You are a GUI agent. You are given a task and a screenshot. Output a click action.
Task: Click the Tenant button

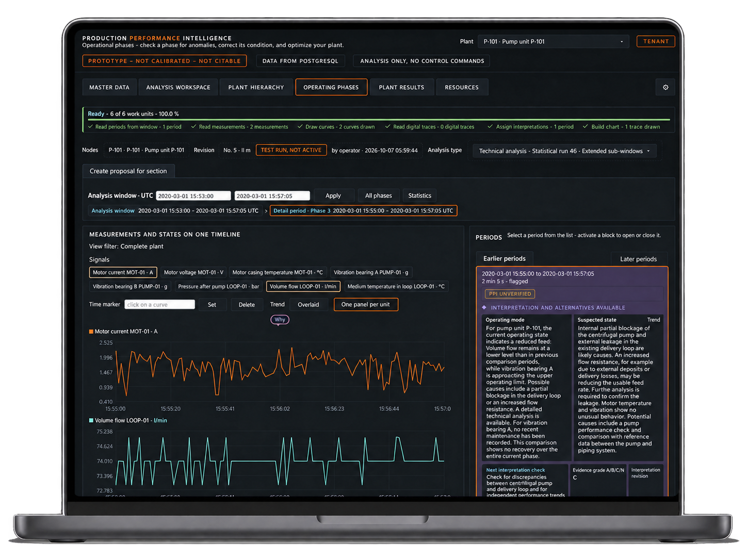pos(656,41)
